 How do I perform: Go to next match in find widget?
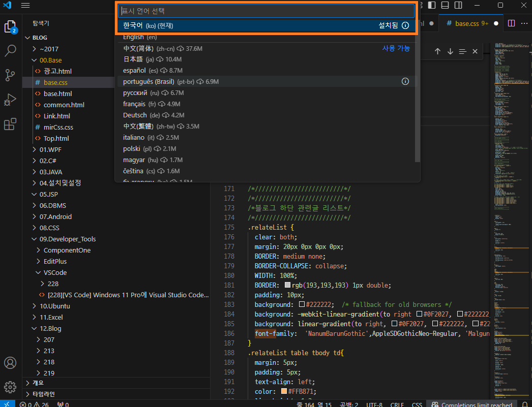pyautogui.click(x=450, y=51)
